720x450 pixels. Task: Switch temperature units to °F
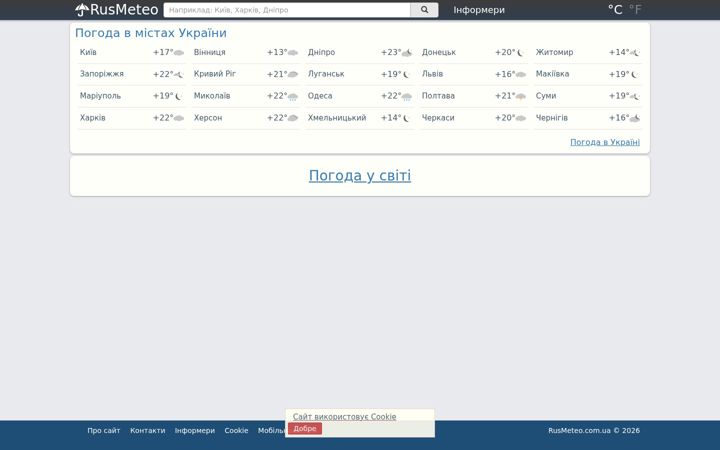pos(636,10)
